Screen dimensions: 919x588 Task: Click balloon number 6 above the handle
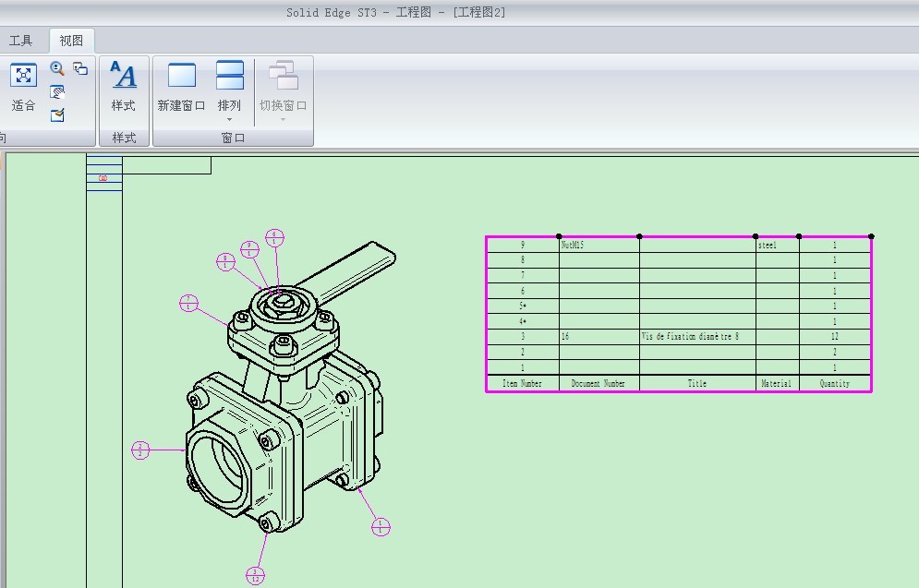pos(275,238)
